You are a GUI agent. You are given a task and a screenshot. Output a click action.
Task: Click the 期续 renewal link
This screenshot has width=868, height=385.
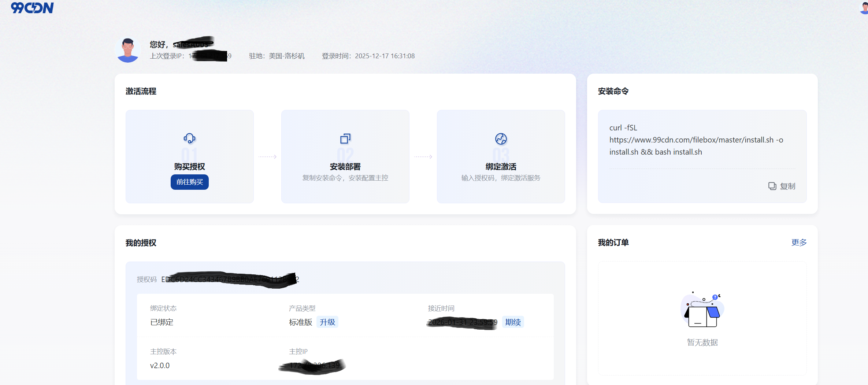[513, 322]
